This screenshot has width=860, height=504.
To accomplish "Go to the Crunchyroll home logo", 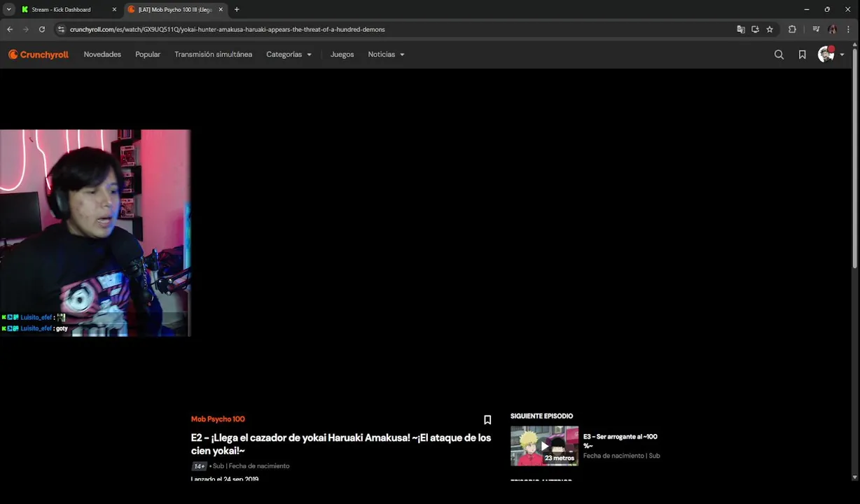I will 39,55.
